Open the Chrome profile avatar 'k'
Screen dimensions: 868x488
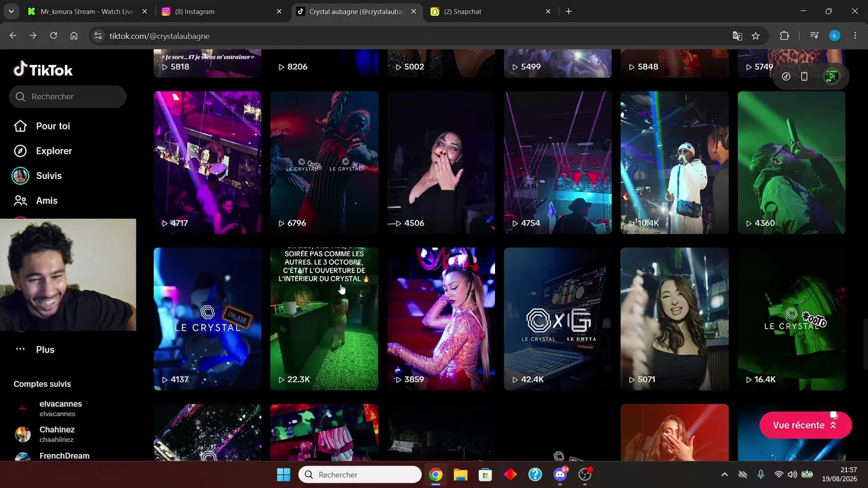835,36
